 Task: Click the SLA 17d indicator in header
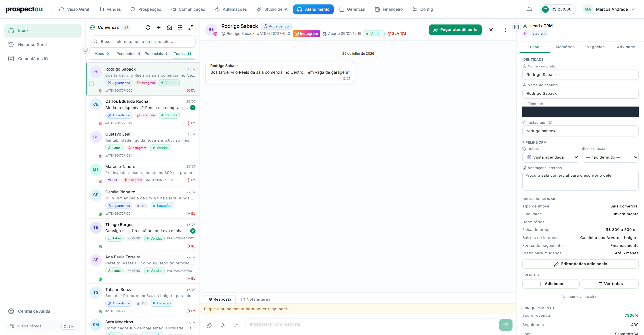(x=396, y=34)
